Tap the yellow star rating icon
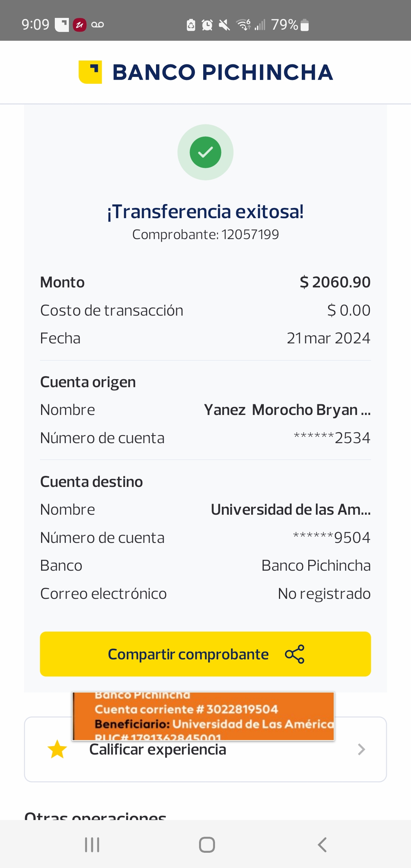 (x=57, y=749)
